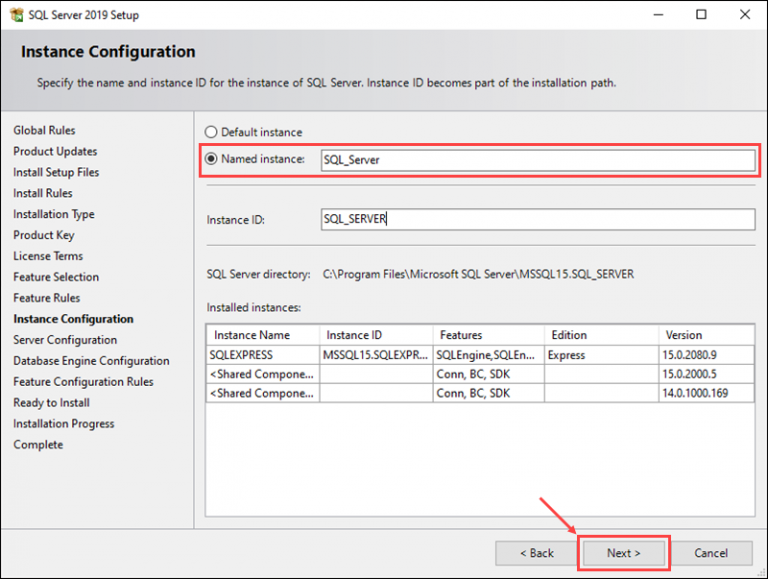Open the Global Rules step

[44, 130]
